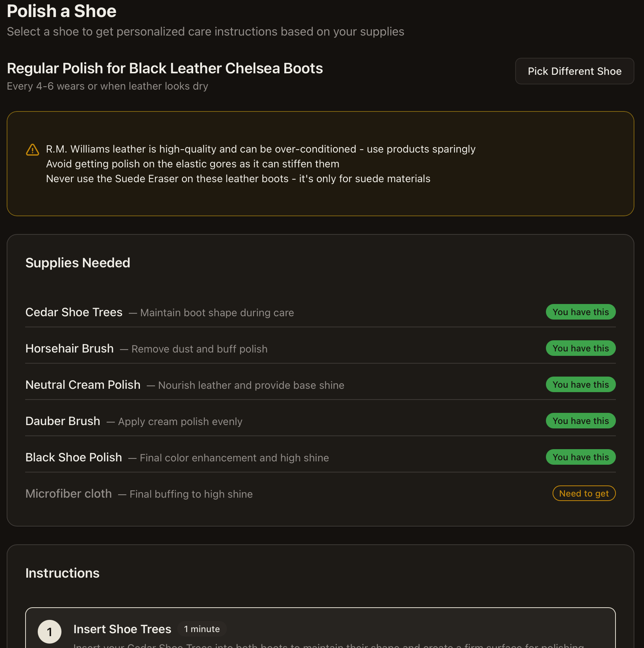Click the Neutral Cream Polish supply name
The width and height of the screenshot is (644, 648).
click(83, 385)
